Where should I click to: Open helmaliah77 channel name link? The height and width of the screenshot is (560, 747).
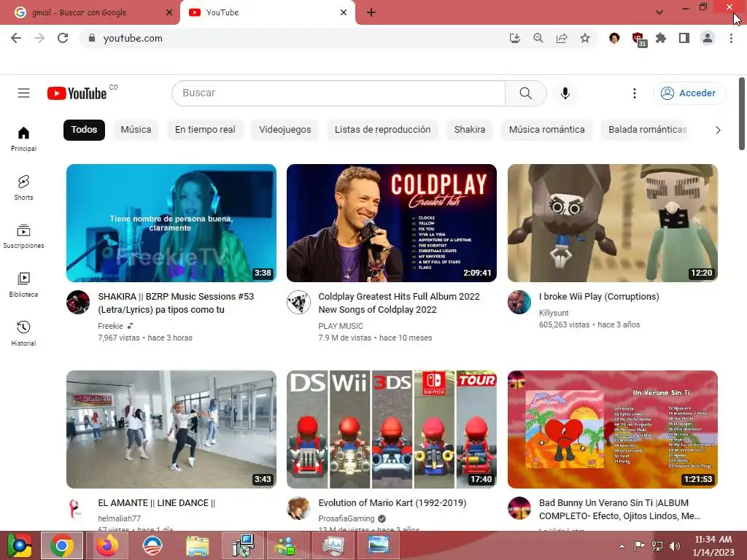point(119,518)
